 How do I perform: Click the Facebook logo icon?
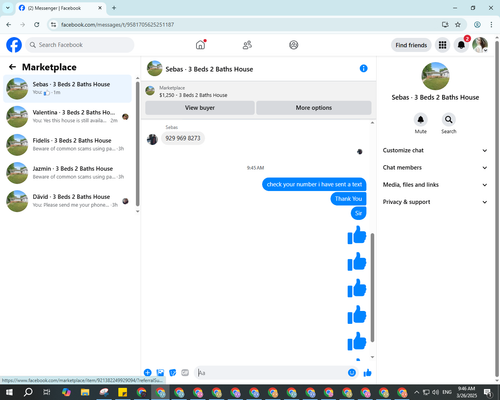[x=14, y=45]
